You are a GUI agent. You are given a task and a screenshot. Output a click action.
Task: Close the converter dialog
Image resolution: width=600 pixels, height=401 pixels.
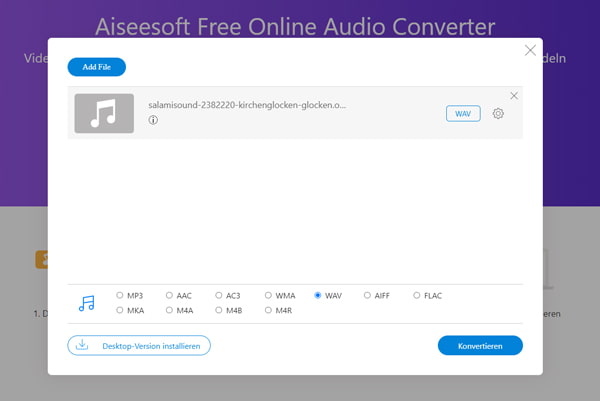click(530, 50)
